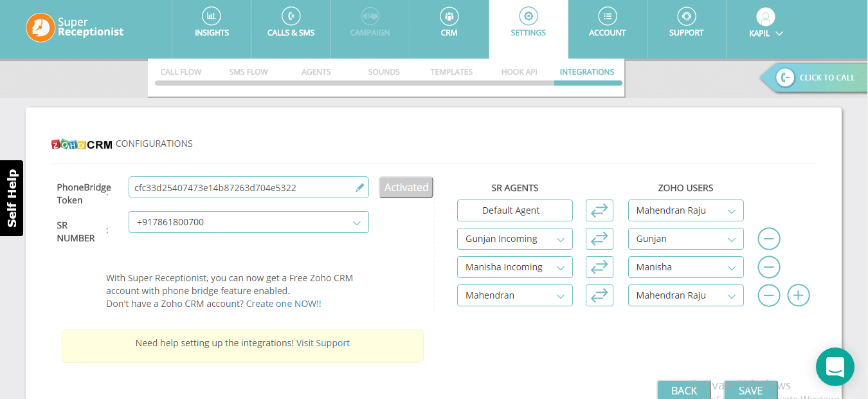
Task: Add a new agent mapping row
Action: pos(799,295)
